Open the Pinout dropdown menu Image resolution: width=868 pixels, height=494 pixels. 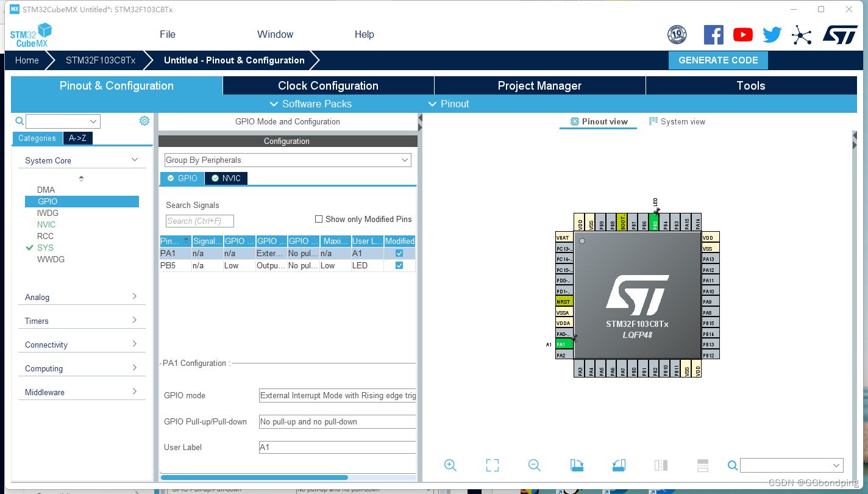(x=449, y=104)
